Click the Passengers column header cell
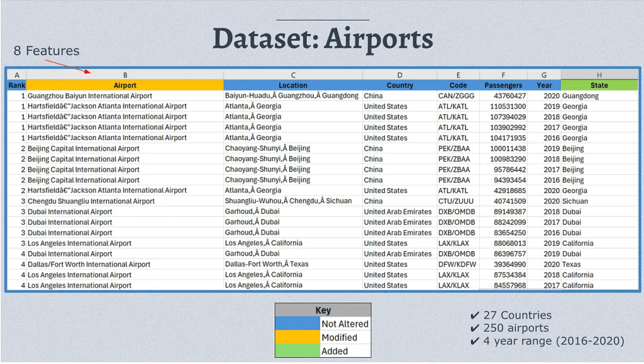644x364 pixels. point(503,85)
